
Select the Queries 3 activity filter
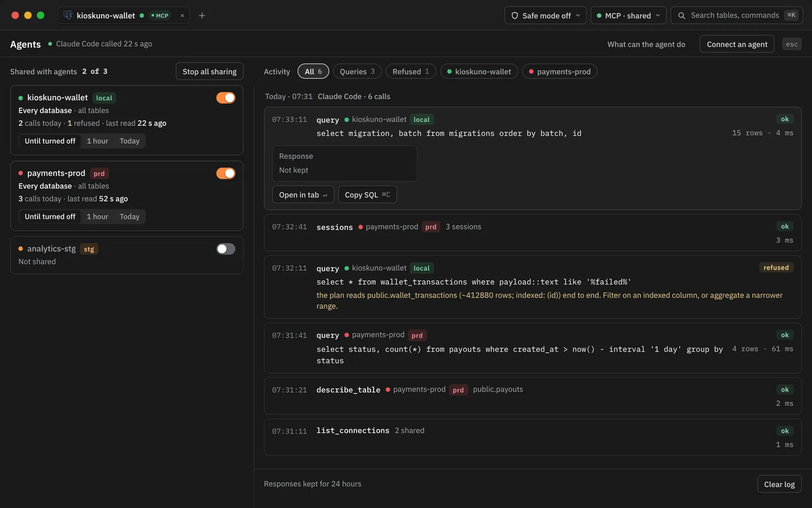[x=357, y=72]
